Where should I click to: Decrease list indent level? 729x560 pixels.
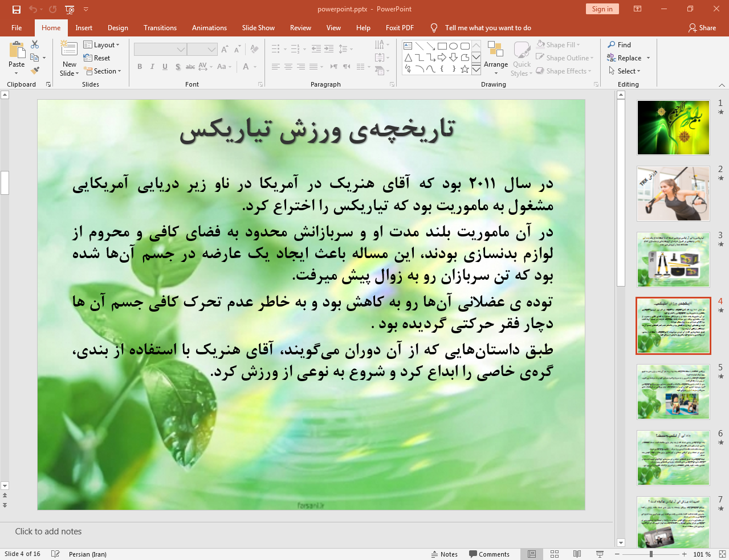(x=316, y=49)
